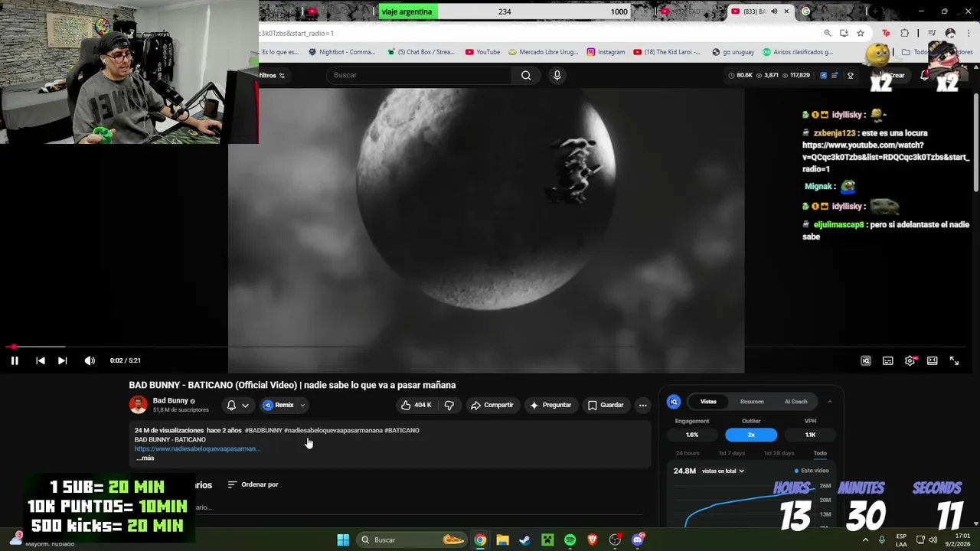The image size is (980, 551).
Task: Start voice search with microphone icon
Action: [557, 75]
